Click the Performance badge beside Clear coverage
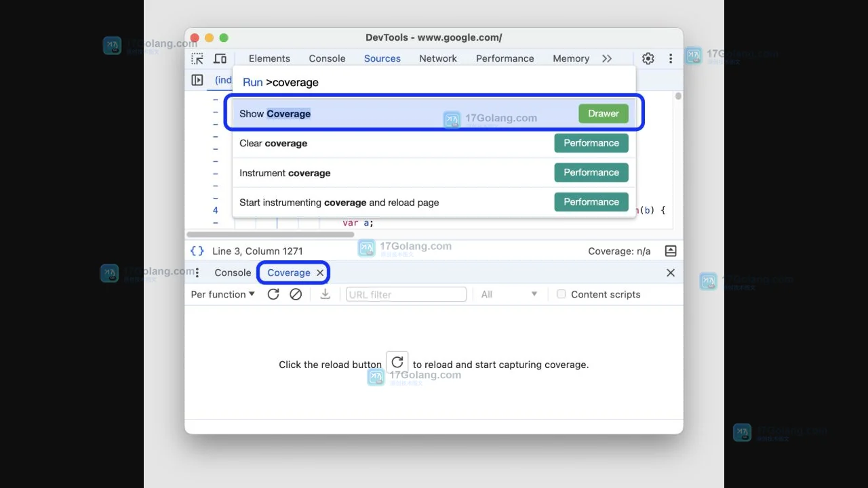This screenshot has width=868, height=488. 591,143
